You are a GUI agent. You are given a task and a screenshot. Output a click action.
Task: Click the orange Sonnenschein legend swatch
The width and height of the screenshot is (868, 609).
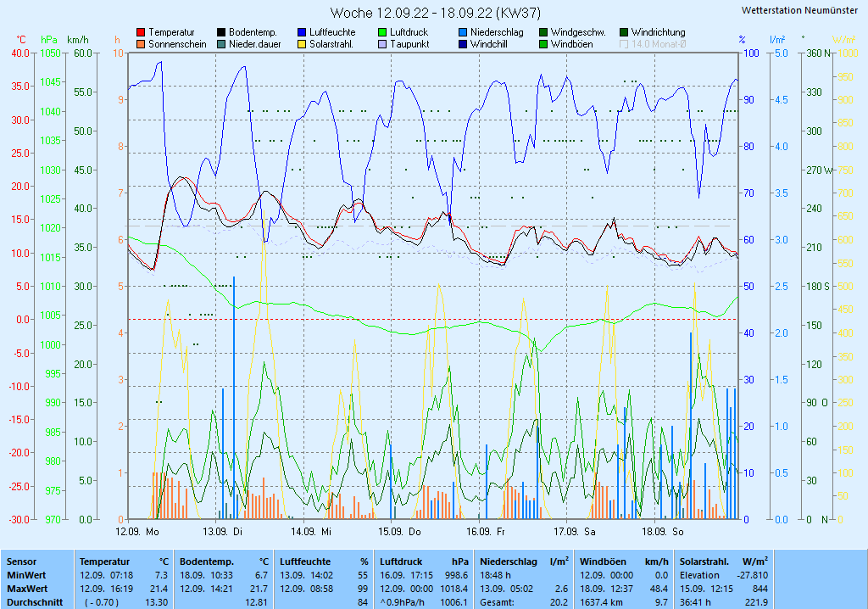141,44
